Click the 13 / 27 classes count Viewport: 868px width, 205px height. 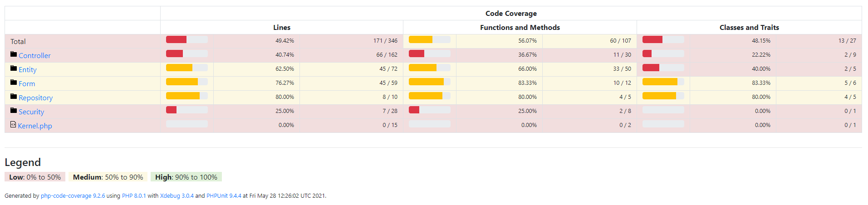pyautogui.click(x=847, y=41)
